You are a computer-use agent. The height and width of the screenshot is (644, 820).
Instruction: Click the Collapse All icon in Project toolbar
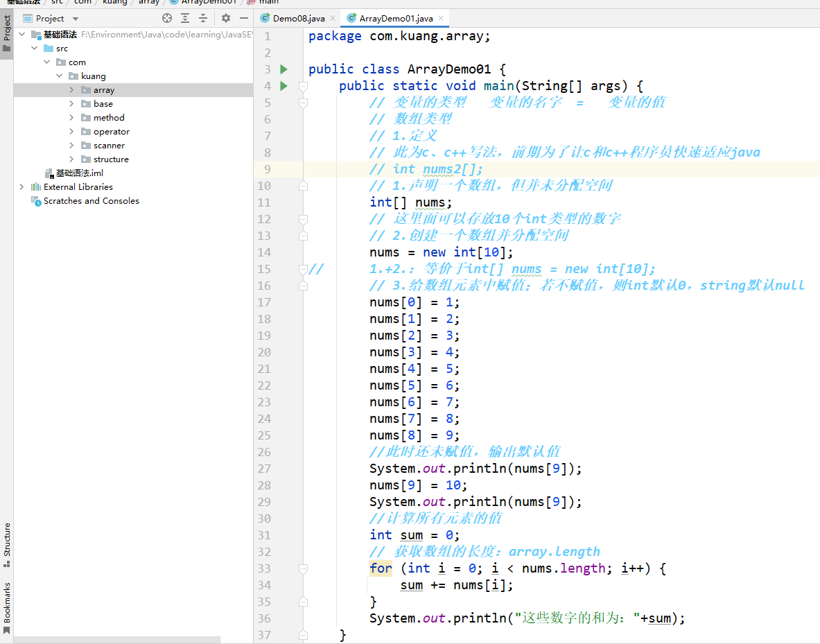click(203, 18)
